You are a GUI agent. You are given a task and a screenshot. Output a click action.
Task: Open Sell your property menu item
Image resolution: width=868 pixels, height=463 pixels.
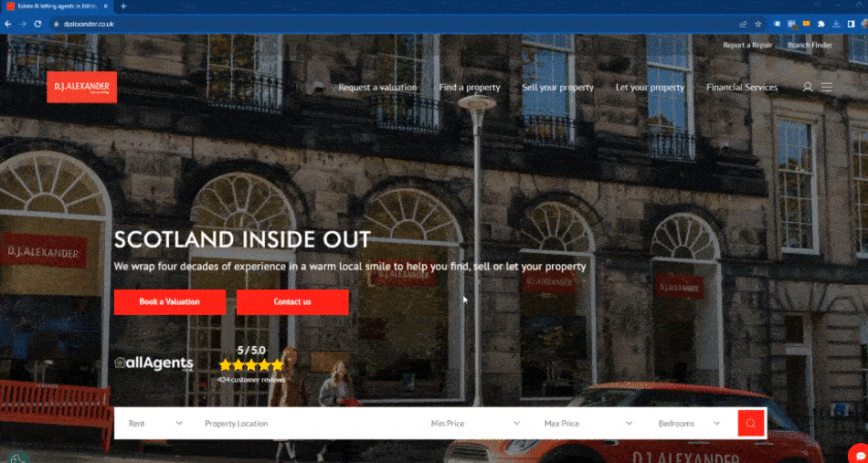coord(557,88)
